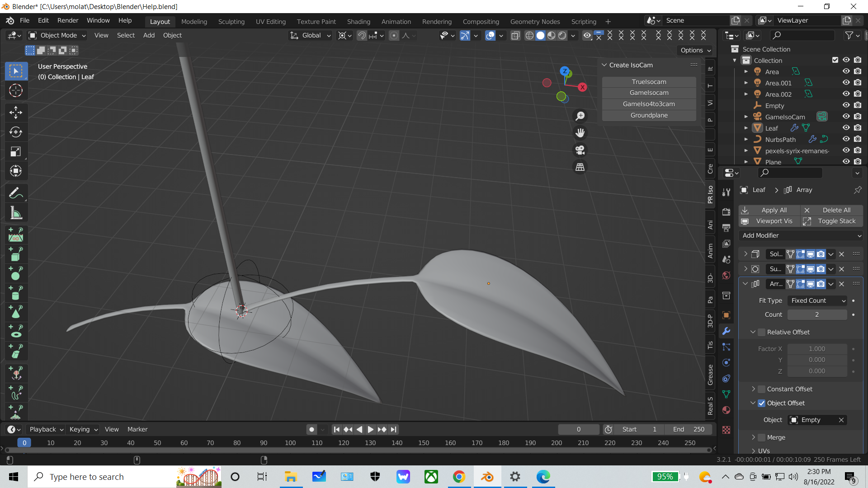Open the timeline Marker menu

(137, 429)
